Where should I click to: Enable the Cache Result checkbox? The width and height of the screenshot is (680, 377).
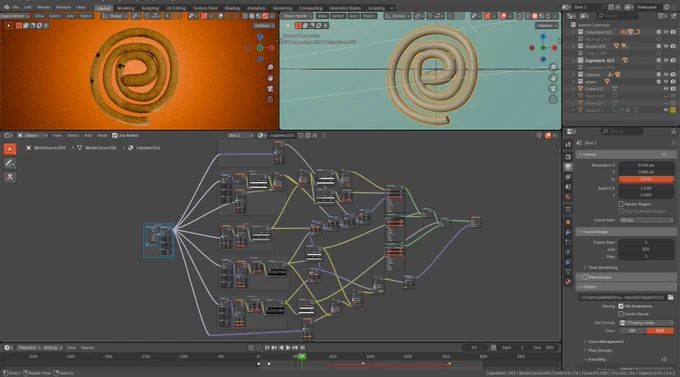(x=621, y=314)
